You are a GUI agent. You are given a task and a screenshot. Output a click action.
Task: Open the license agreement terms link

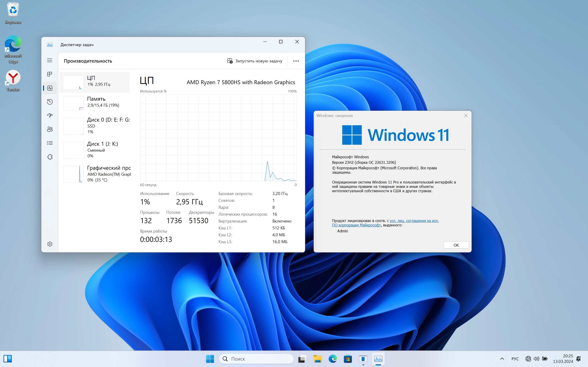[414, 221]
